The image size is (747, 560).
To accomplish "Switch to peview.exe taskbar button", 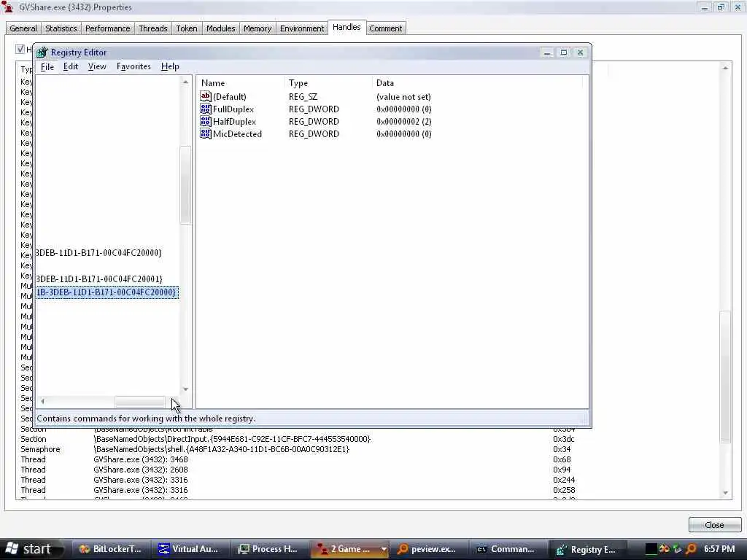I will (427, 549).
